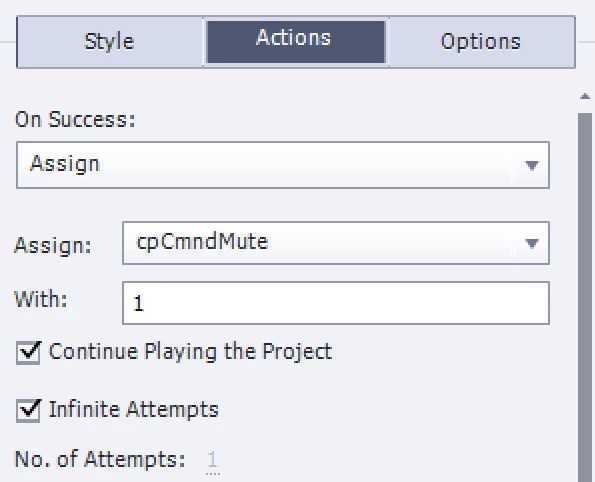
Task: Open the cpCmndMute variable dropdown
Action: 336,243
